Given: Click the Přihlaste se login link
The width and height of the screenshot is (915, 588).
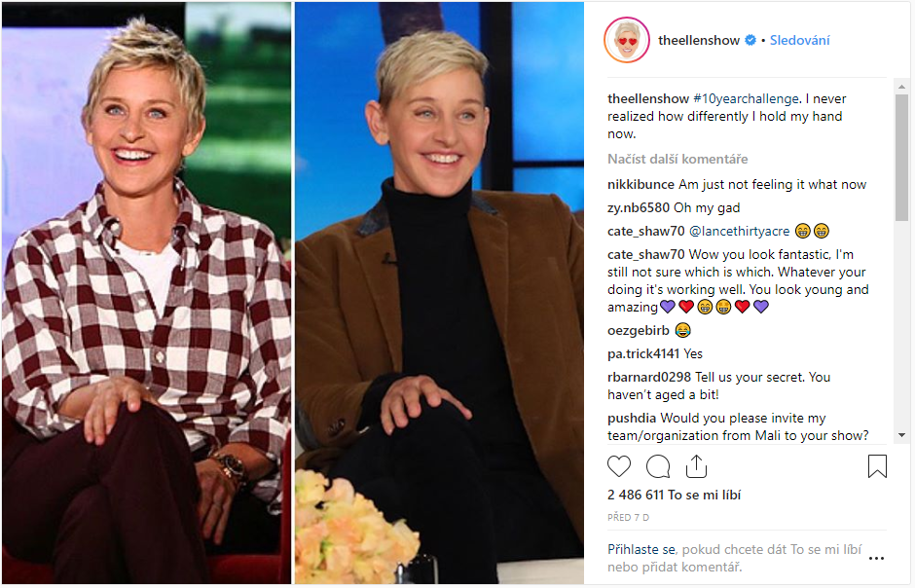Looking at the screenshot, I should [641, 549].
